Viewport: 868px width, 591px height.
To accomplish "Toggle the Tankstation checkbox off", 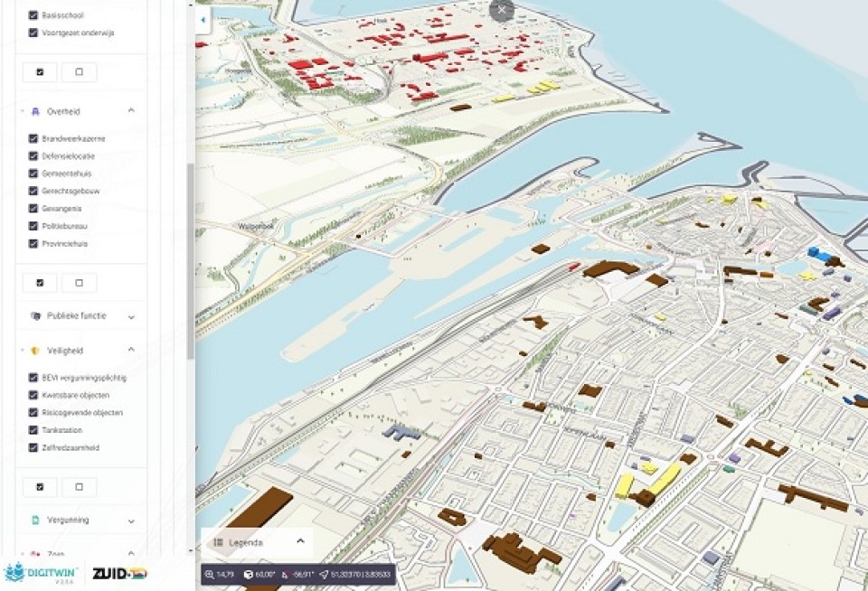I will pyautogui.click(x=33, y=430).
